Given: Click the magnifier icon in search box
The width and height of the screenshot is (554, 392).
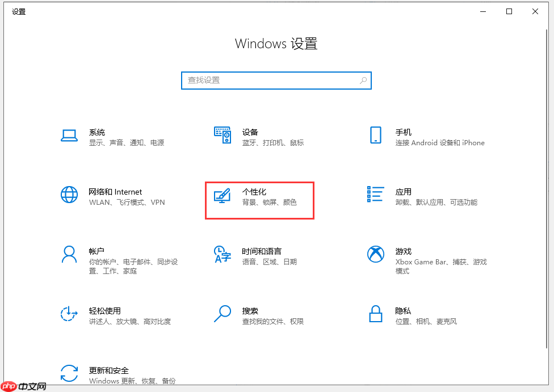Looking at the screenshot, I should pyautogui.click(x=363, y=81).
